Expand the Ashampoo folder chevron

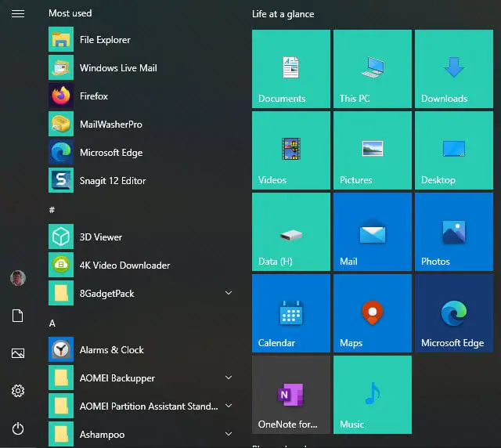pos(229,434)
